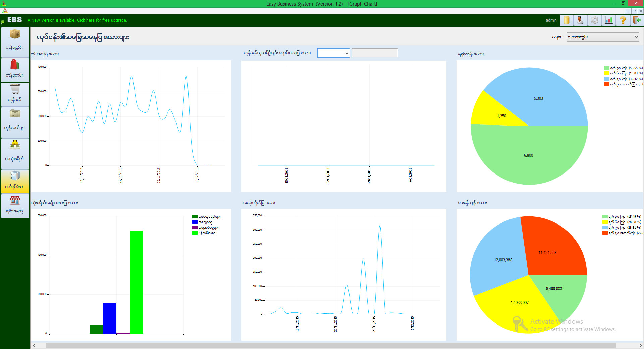
Task: Open graph chart via bar chart icon
Action: click(x=609, y=20)
